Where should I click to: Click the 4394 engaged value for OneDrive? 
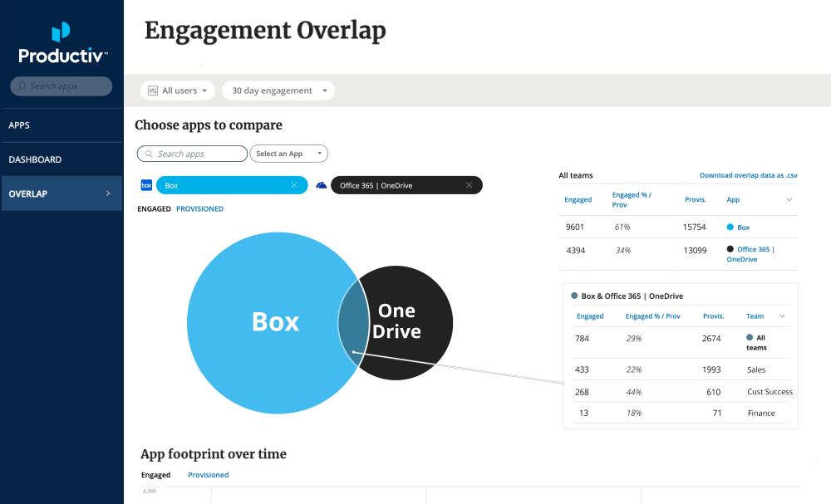[x=576, y=251]
